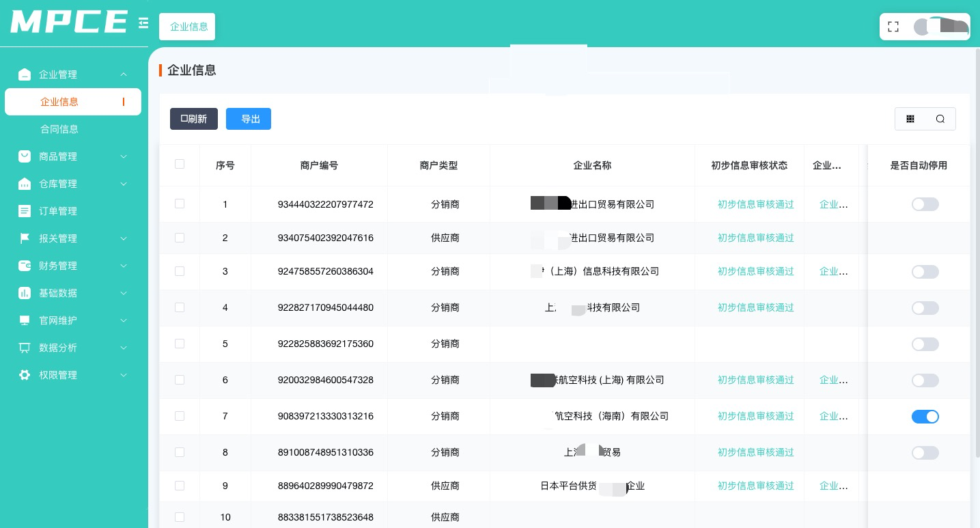The image size is (980, 528).
Task: Click the 企业管理 building icon
Action: click(25, 74)
